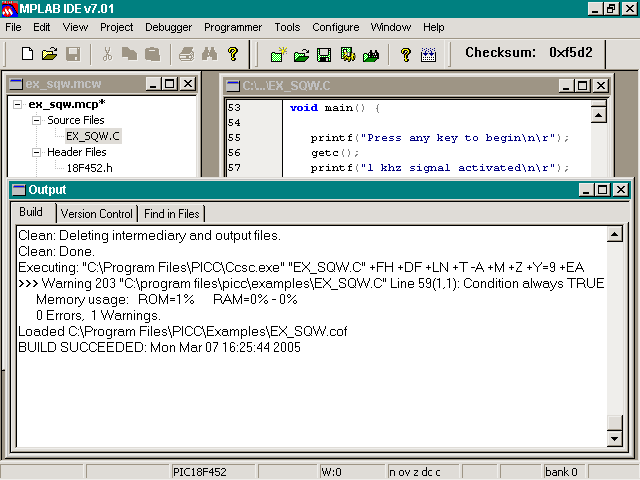Image resolution: width=640 pixels, height=480 pixels.
Task: Select 18F452.h header file
Action: click(89, 168)
